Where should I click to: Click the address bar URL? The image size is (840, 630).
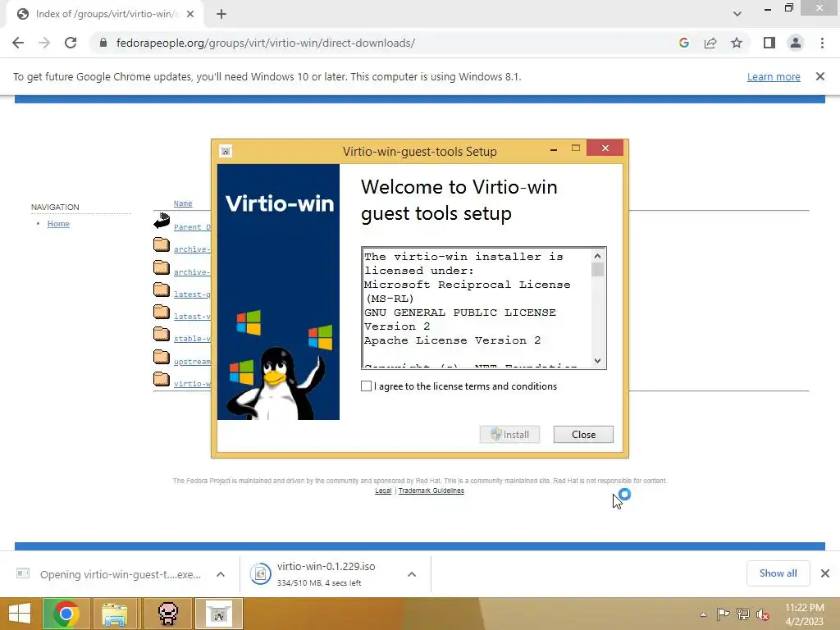(x=265, y=43)
